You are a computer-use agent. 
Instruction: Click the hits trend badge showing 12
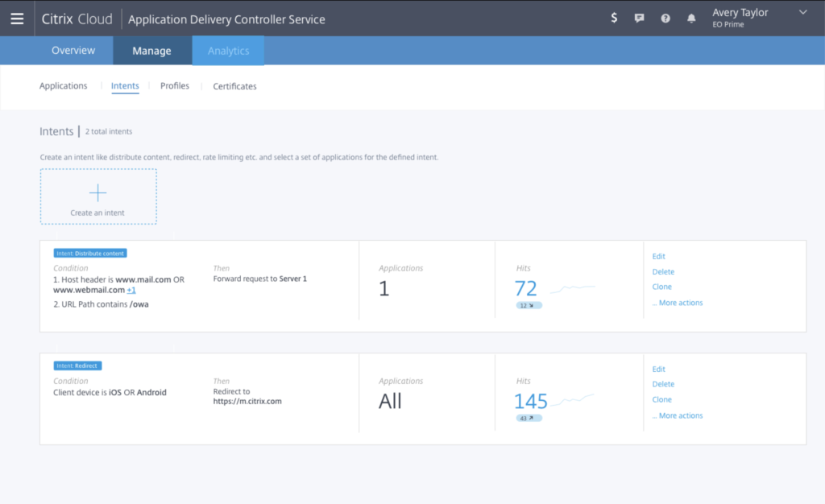coord(529,305)
